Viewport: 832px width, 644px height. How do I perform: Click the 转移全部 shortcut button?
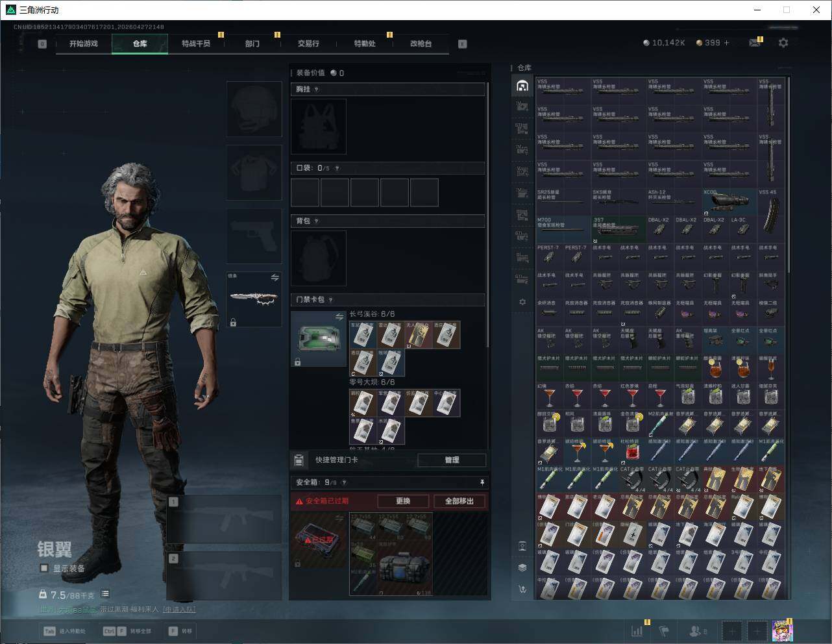(x=127, y=631)
